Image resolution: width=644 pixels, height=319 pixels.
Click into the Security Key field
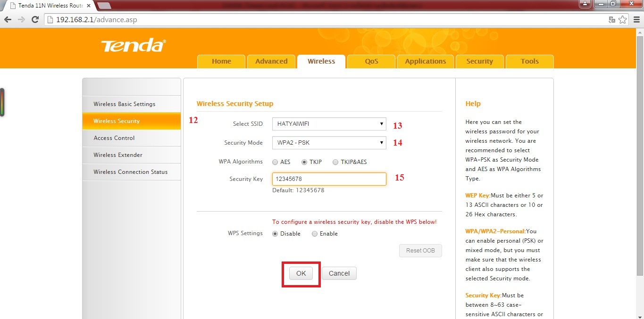[329, 179]
